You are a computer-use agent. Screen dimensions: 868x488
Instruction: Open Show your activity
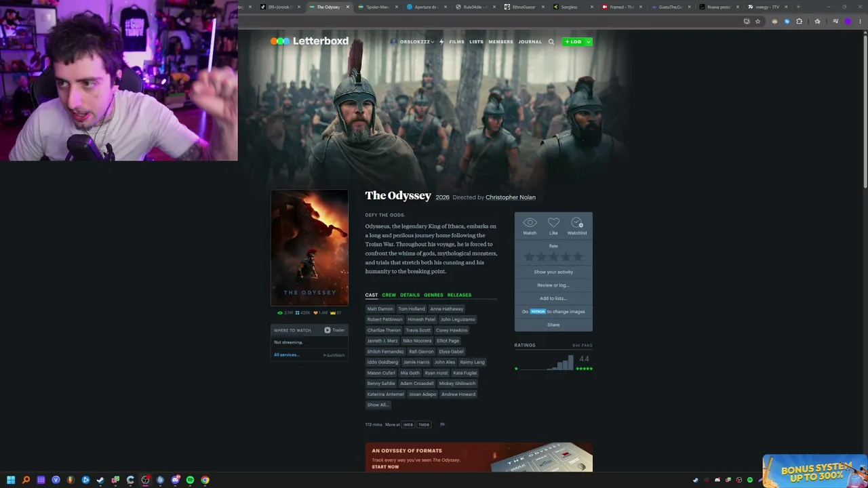coord(553,272)
